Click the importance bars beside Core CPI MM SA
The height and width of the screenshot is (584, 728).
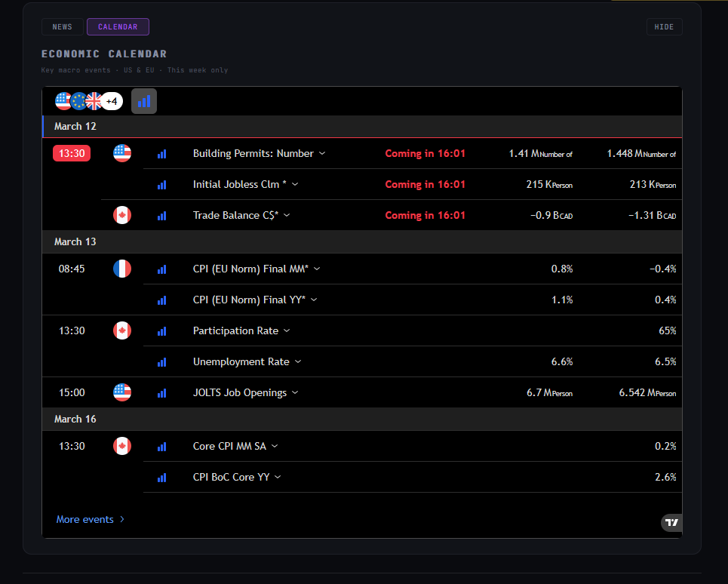[161, 446]
